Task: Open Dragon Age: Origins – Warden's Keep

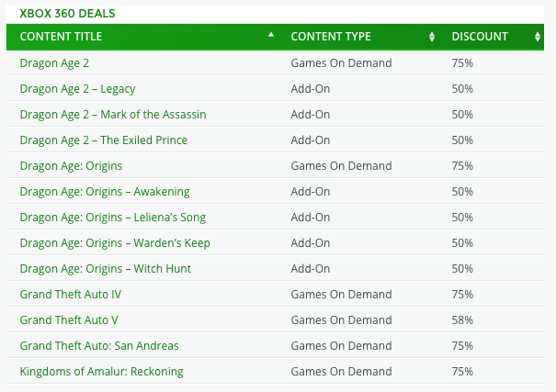Action: coord(115,243)
